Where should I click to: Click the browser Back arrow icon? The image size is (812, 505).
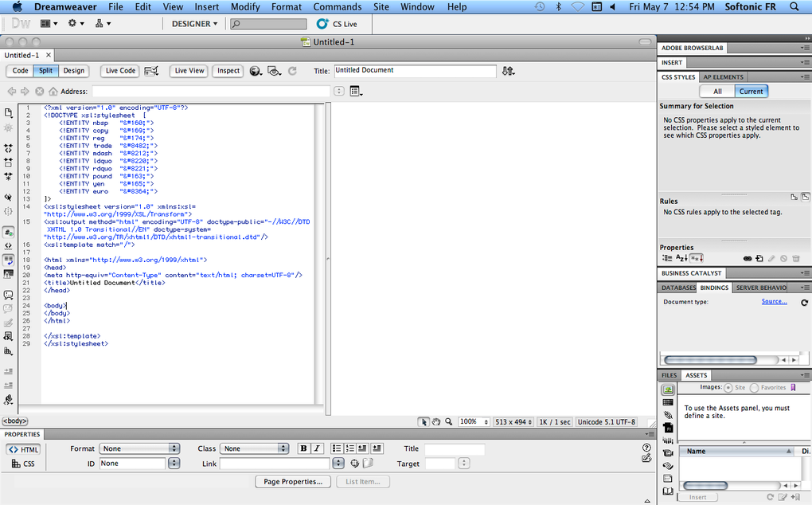pos(11,91)
